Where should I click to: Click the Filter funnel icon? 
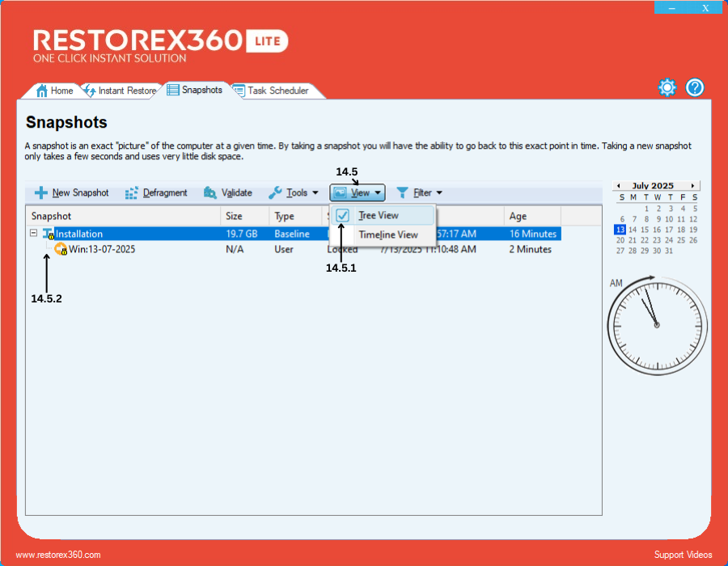[402, 193]
